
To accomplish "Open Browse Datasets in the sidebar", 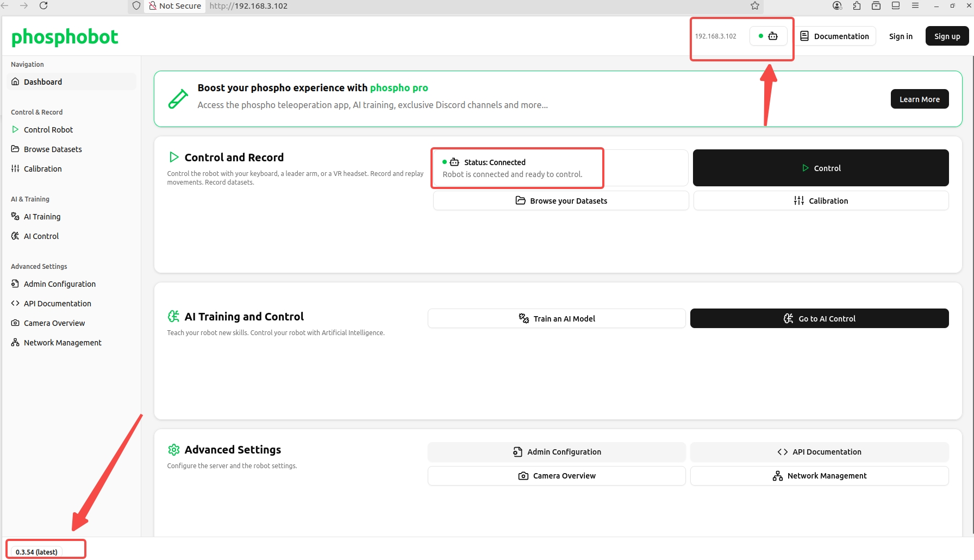I will 71,149.
